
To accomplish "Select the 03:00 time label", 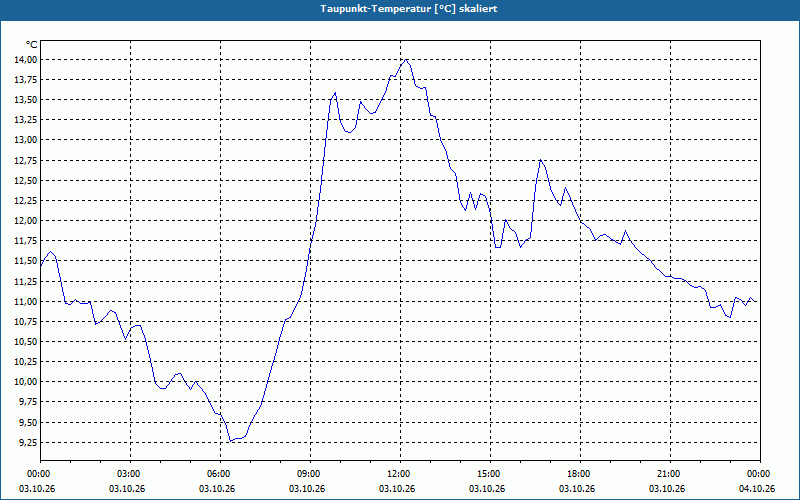I will [x=127, y=474].
